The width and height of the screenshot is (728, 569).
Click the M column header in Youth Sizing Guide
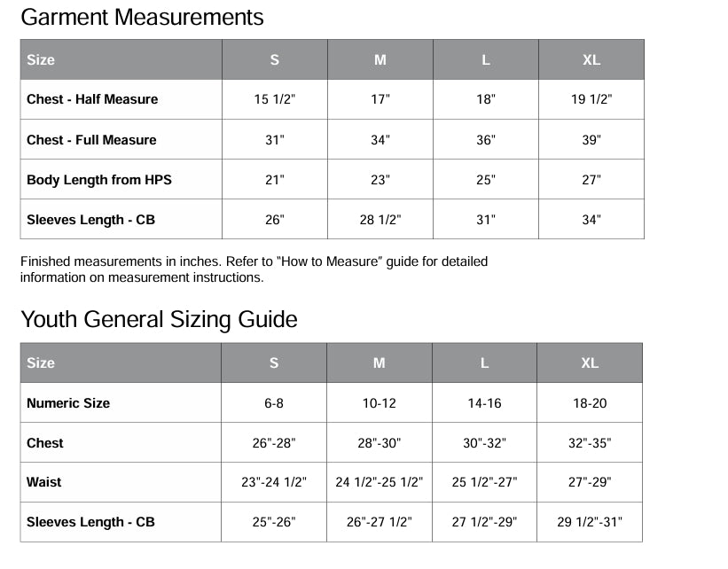[380, 362]
